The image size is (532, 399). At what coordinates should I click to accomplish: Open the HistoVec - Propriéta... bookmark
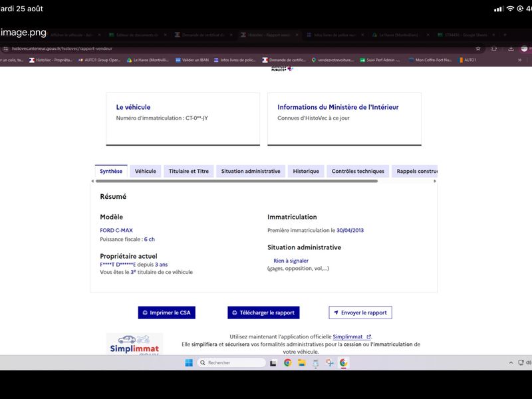click(x=51, y=60)
